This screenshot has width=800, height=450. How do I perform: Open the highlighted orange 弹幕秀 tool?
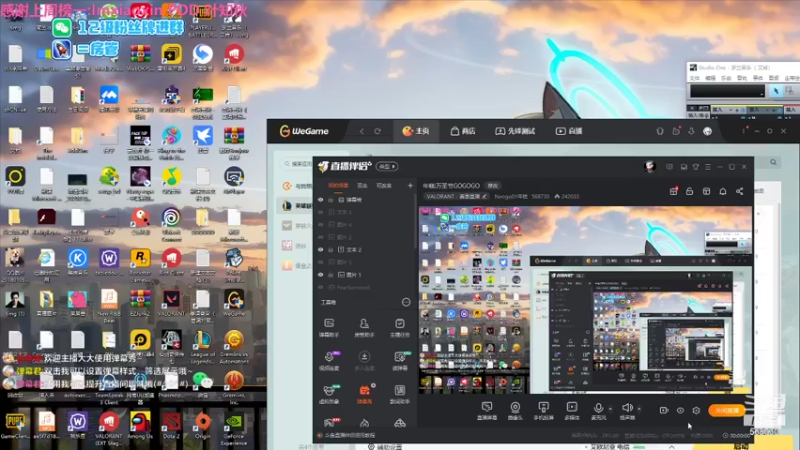tap(364, 394)
